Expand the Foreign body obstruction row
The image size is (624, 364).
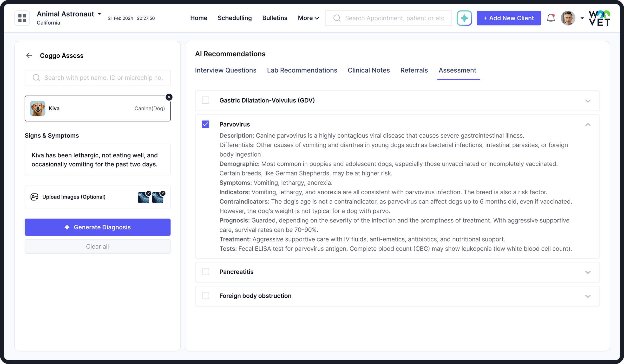point(588,296)
